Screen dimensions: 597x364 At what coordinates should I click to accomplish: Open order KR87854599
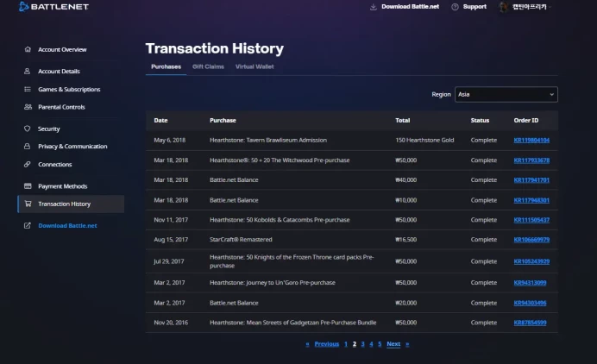[530, 323]
